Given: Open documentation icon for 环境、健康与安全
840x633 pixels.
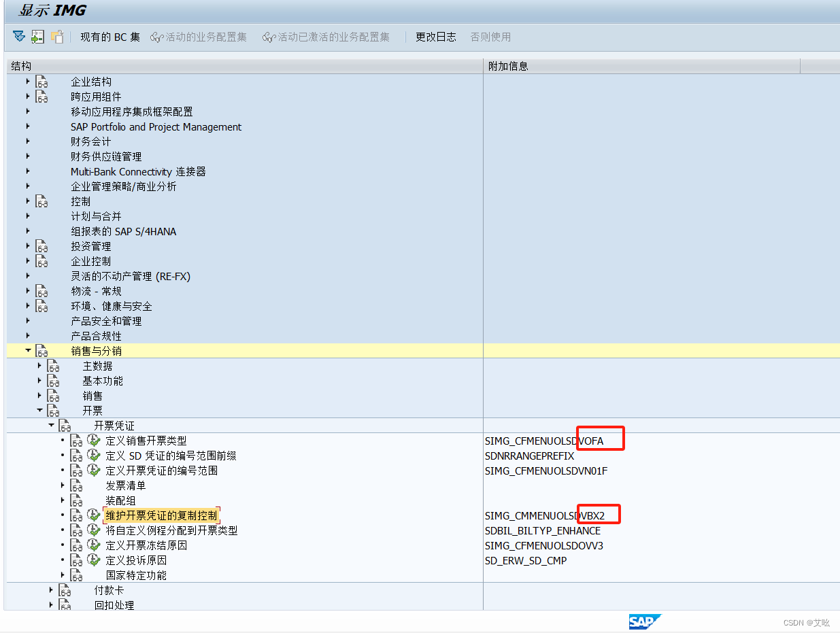Looking at the screenshot, I should coord(42,306).
